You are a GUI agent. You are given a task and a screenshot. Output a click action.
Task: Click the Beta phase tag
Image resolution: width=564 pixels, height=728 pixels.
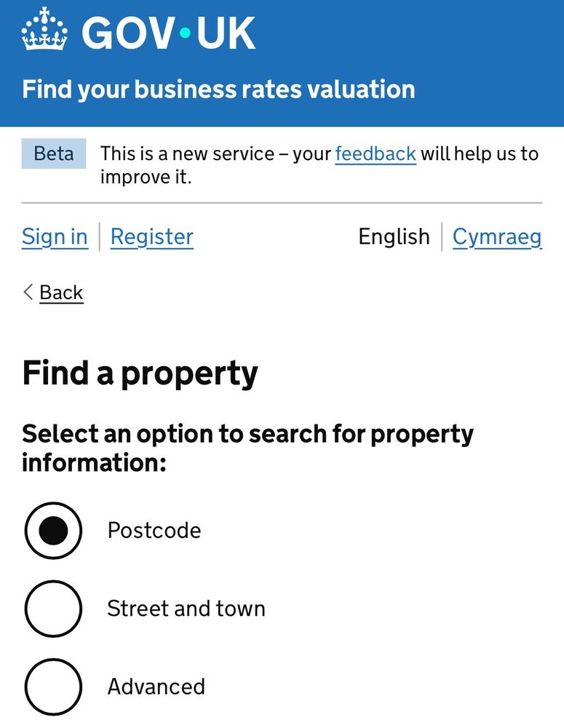tap(54, 154)
